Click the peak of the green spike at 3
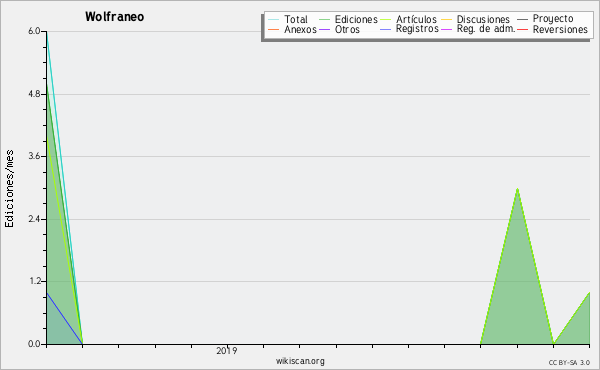Screen dimensions: 600x370 [x=517, y=189]
